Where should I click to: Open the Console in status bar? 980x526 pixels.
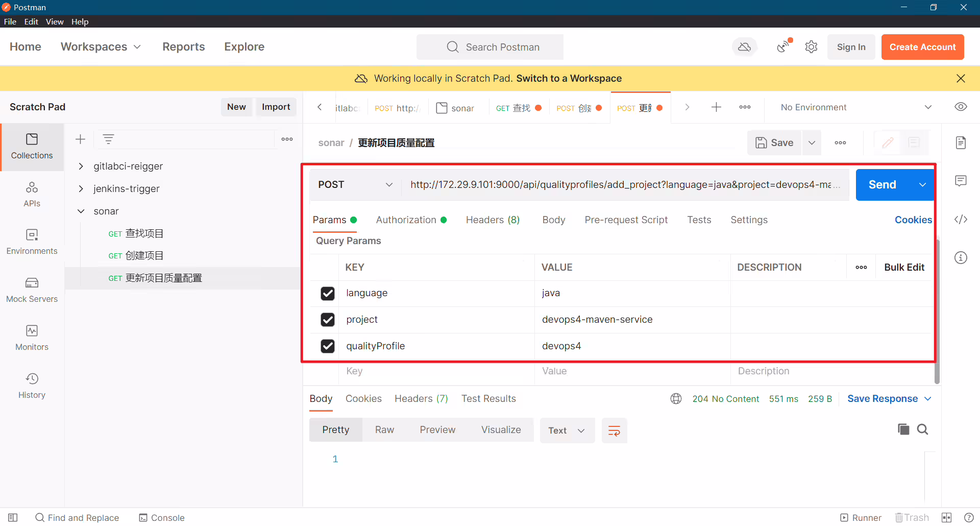[162, 518]
